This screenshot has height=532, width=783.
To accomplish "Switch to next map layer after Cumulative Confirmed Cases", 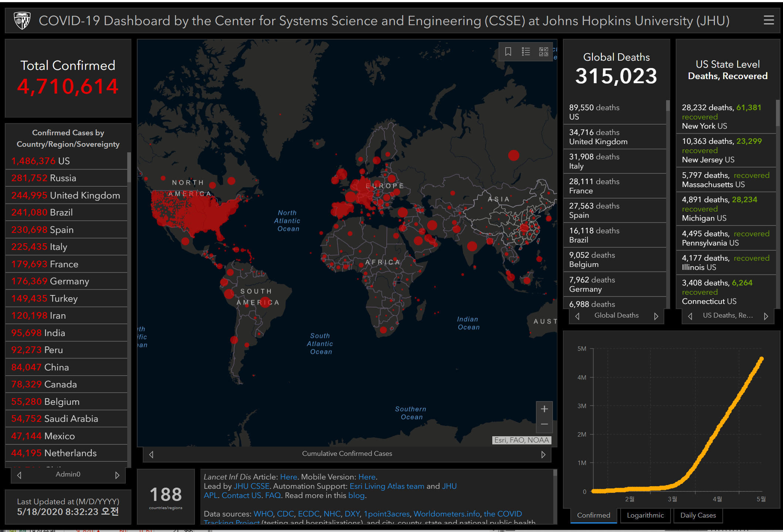I will coord(543,454).
